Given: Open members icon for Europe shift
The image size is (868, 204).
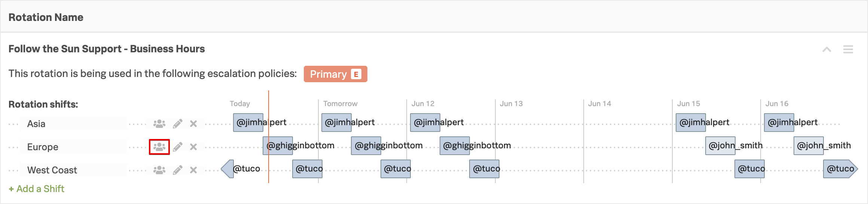Looking at the screenshot, I should click(x=159, y=147).
